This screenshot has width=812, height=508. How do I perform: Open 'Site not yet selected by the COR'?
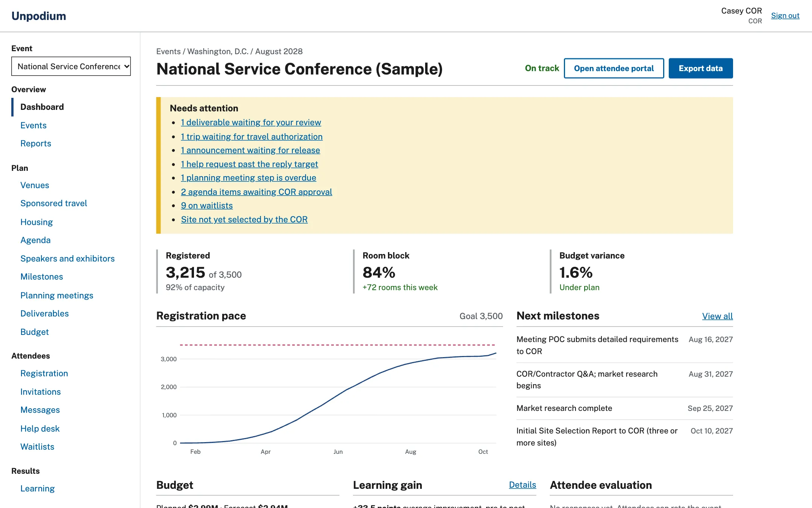244,219
